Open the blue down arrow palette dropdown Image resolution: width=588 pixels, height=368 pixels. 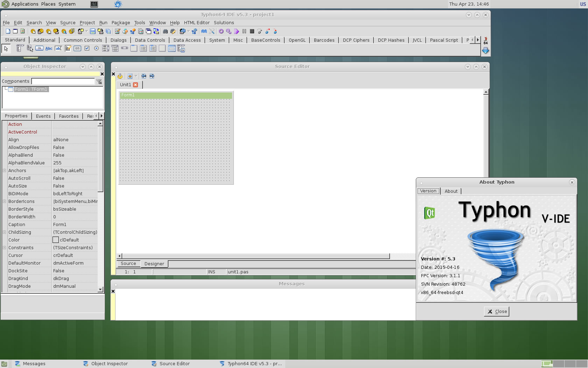[485, 51]
